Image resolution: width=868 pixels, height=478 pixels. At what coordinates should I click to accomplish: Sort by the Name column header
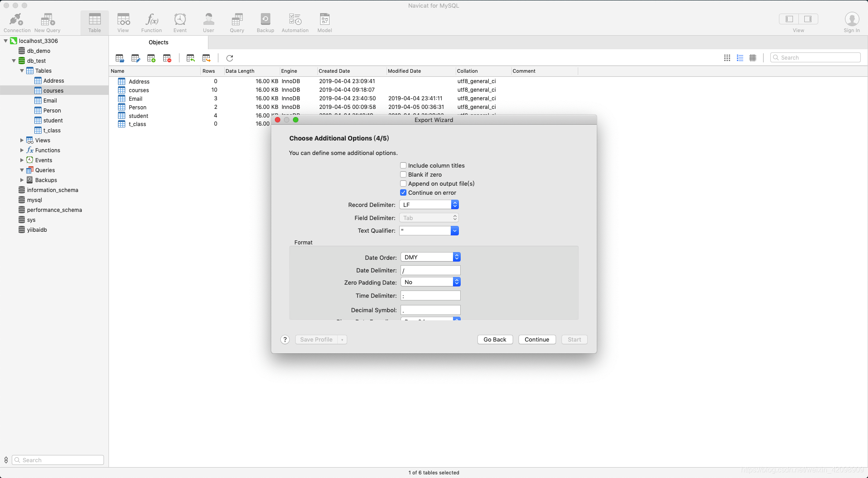(155, 71)
